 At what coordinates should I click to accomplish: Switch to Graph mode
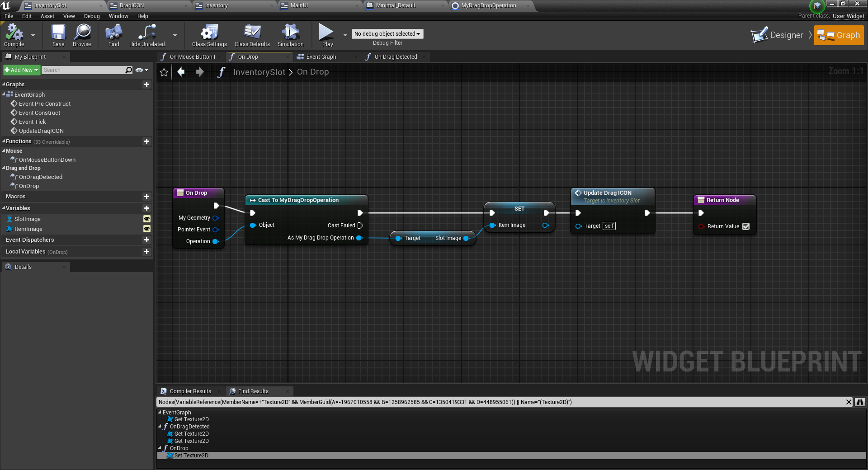click(839, 35)
